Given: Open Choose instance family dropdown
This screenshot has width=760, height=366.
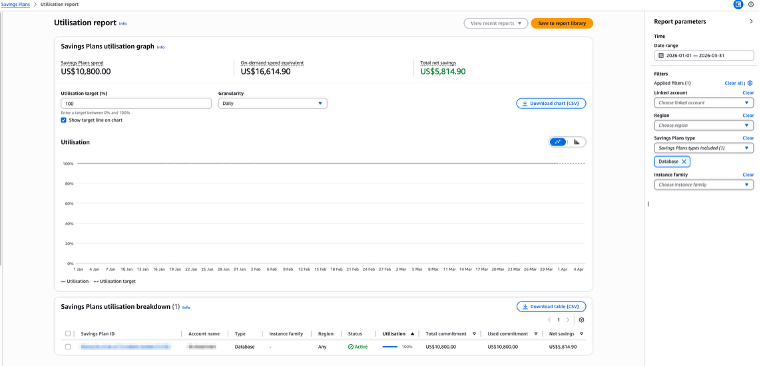Looking at the screenshot, I should [704, 185].
